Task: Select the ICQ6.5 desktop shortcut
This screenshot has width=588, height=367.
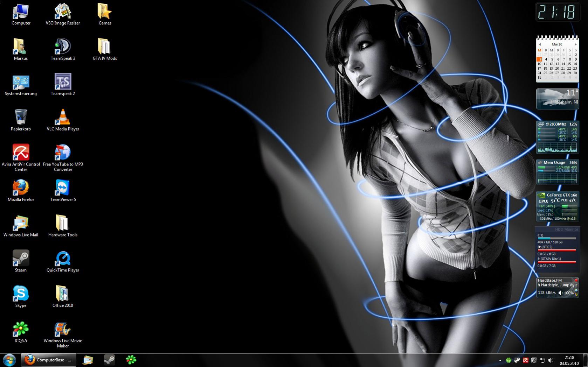Action: (21, 332)
